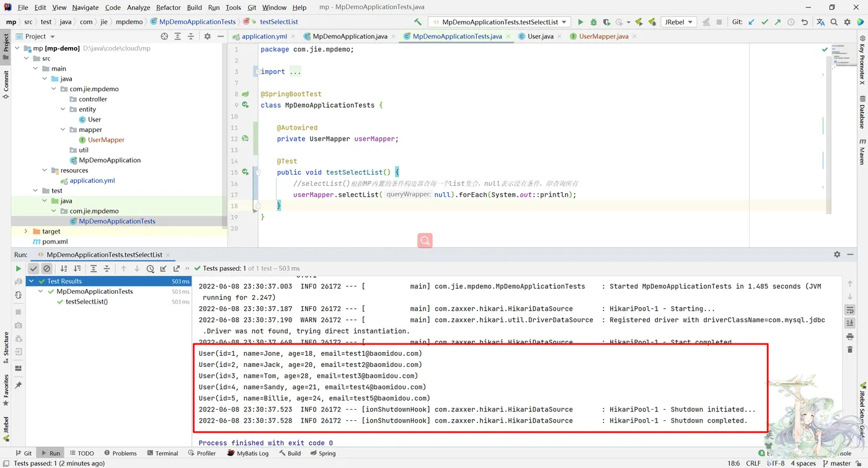Hide the Project panel with the minus icon

tap(220, 37)
